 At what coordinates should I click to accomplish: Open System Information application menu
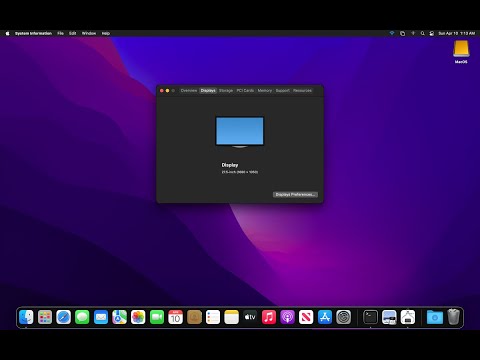33,33
